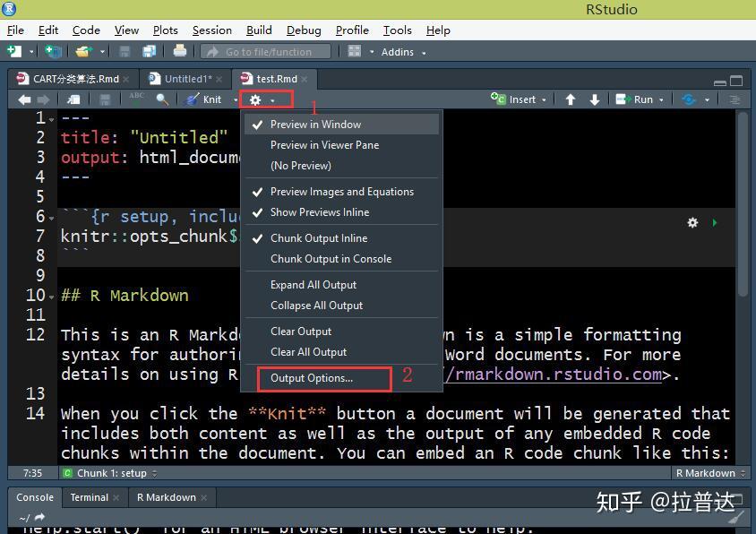756x534 pixels.
Task: Open the Addins dropdown
Action: 403,52
